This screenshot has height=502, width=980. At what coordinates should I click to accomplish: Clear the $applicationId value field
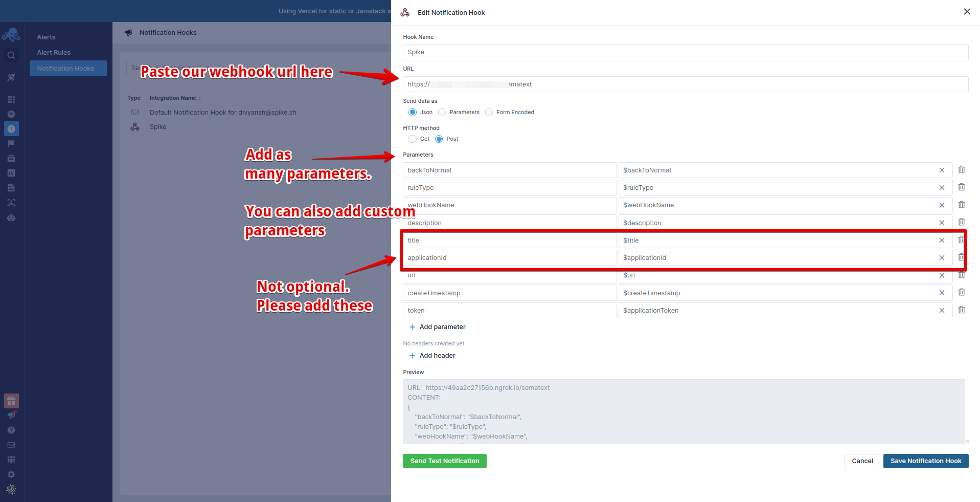pyautogui.click(x=942, y=258)
